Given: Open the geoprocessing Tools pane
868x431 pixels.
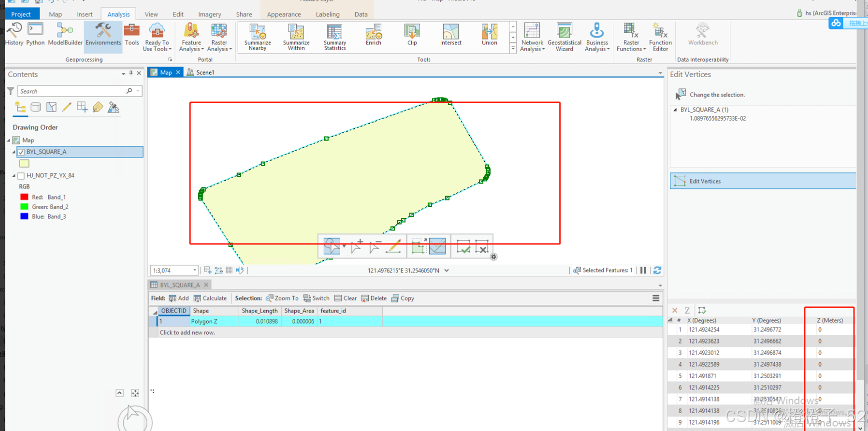Looking at the screenshot, I should [132, 34].
